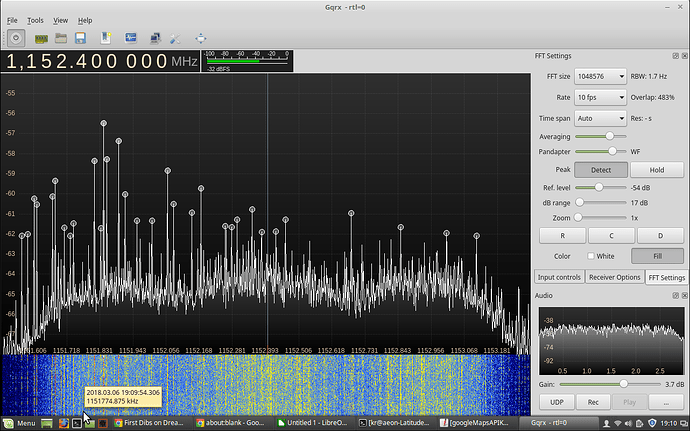Open the Help menu
This screenshot has height=431, width=690.
click(85, 20)
